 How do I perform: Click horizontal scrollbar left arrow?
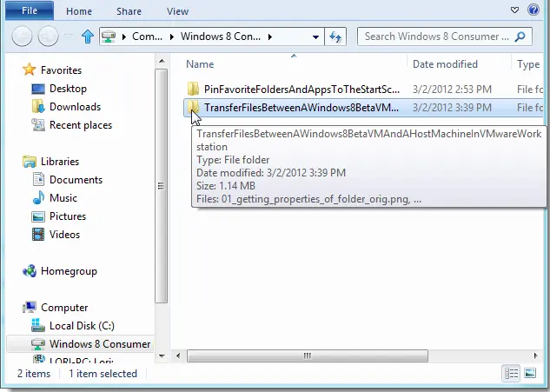tap(178, 355)
